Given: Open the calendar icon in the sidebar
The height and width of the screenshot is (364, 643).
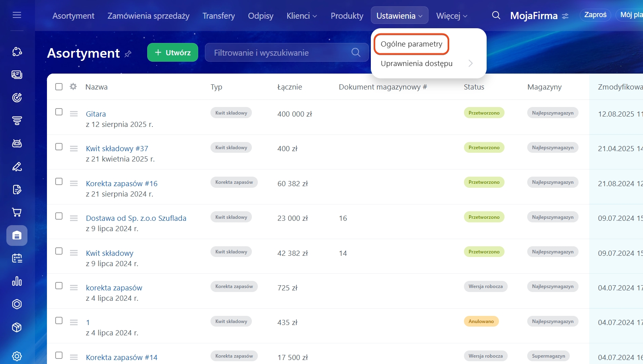Looking at the screenshot, I should click(17, 259).
